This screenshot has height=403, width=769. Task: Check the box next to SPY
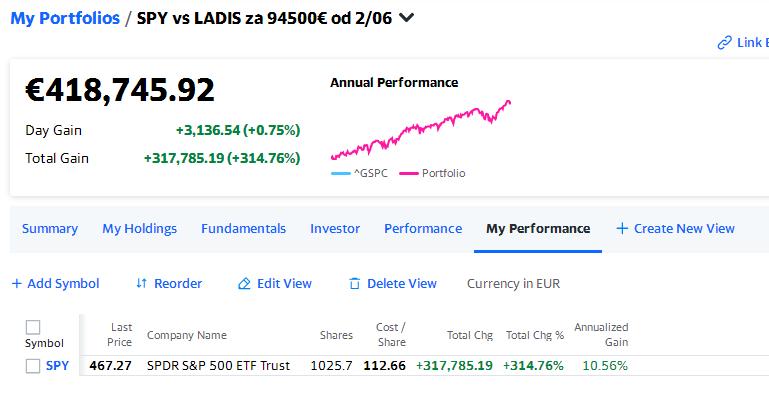pyautogui.click(x=33, y=366)
